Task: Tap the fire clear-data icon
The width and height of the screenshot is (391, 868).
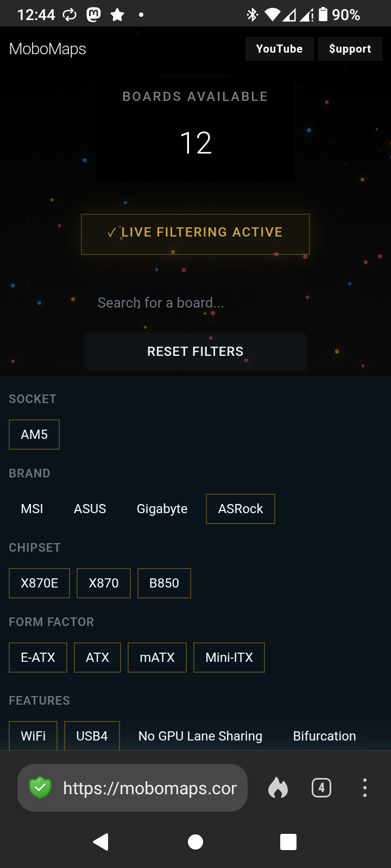Action: (x=278, y=788)
